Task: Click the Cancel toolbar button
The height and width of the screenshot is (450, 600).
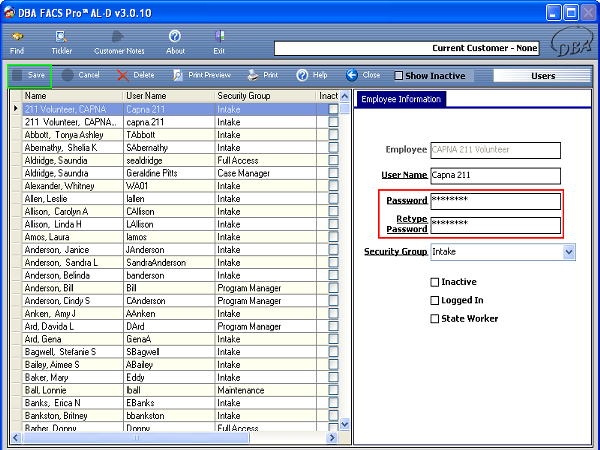Action: 81,75
